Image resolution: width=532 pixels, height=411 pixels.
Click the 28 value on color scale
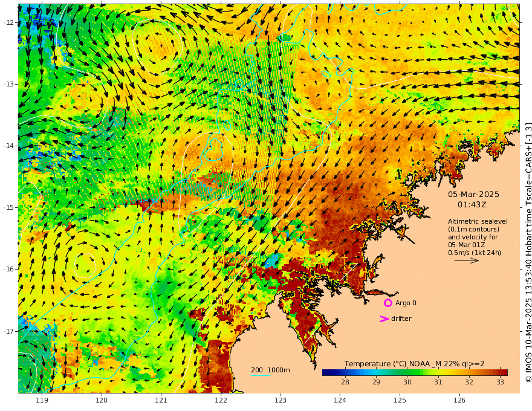[x=345, y=382]
